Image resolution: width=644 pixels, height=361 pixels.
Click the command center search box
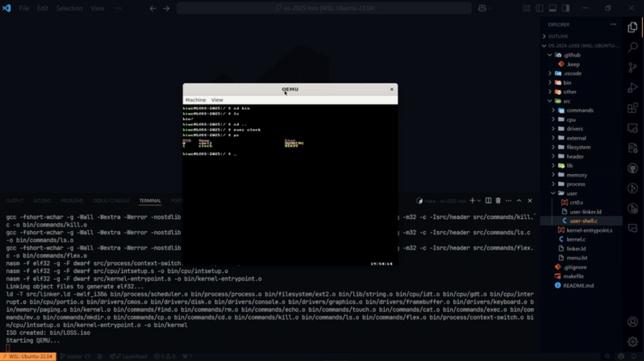point(324,8)
